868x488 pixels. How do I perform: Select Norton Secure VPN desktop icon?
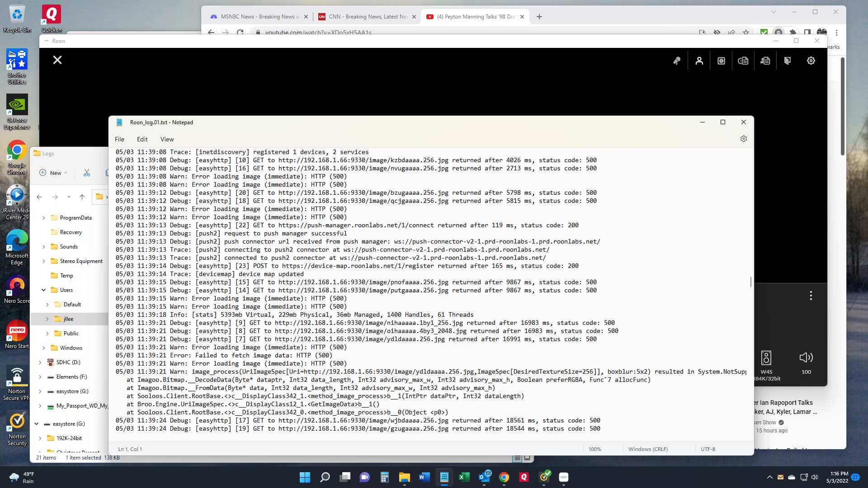click(17, 383)
